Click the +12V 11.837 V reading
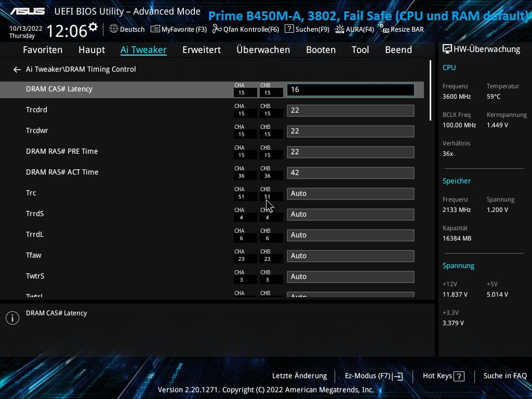Viewport: 532px width, 399px height. pyautogui.click(x=455, y=295)
